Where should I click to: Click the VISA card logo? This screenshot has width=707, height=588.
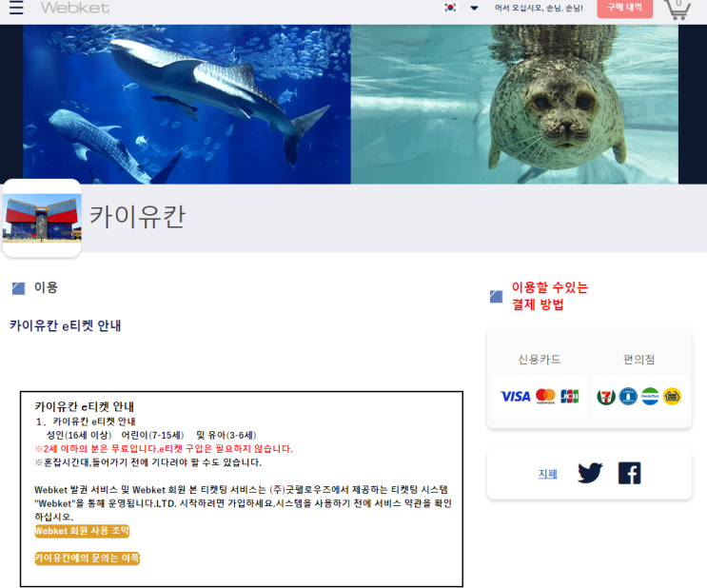coord(516,397)
